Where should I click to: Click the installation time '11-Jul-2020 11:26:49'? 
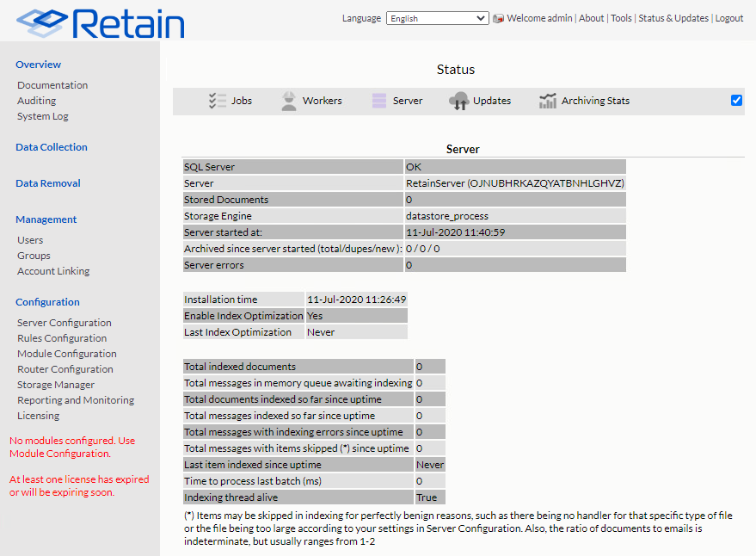click(x=357, y=300)
